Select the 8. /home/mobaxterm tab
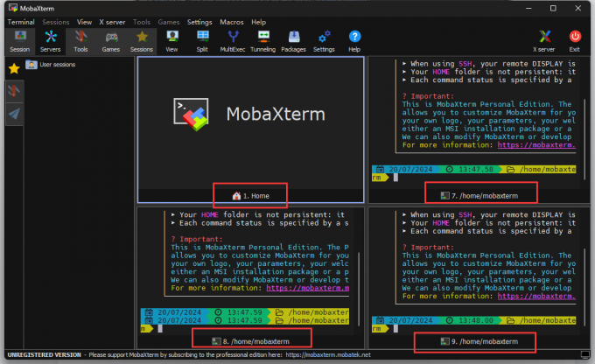 click(x=250, y=341)
